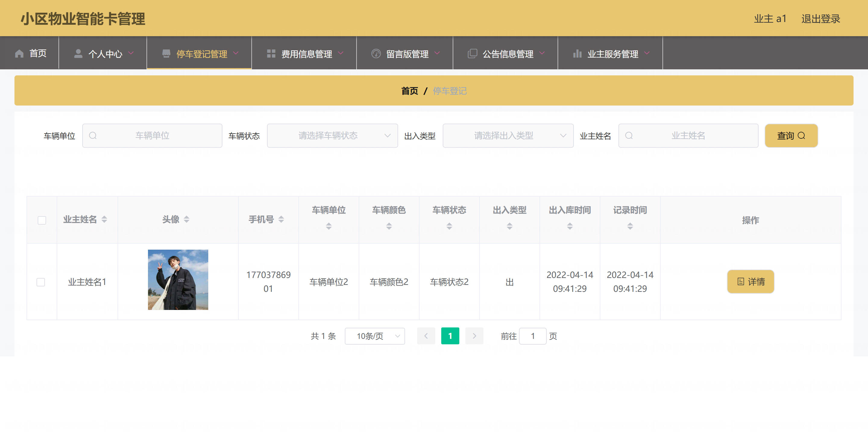
Task: Go to next page arrow
Action: tap(474, 336)
